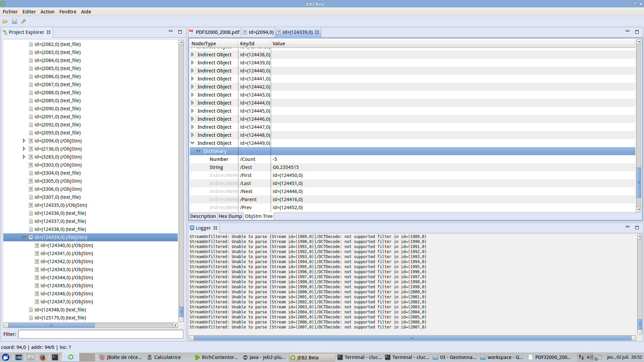This screenshot has height=362, width=644.
Task: Open file manager icon in taskbar
Action: click(31, 357)
